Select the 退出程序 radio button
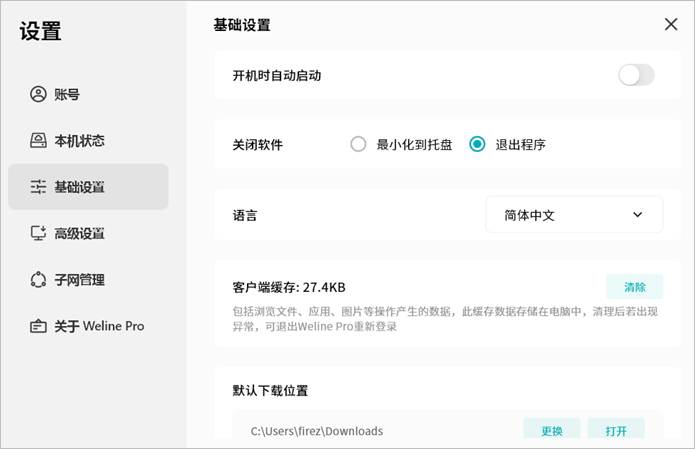This screenshot has height=449, width=695. point(477,144)
